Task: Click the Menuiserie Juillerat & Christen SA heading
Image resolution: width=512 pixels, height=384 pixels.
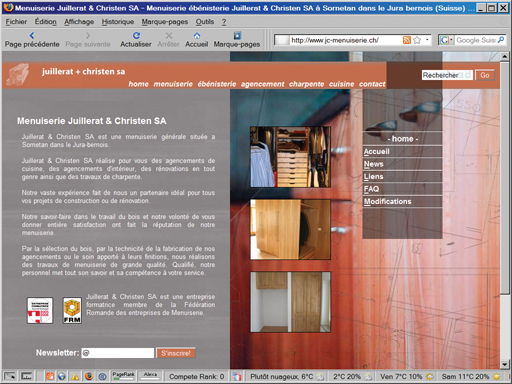Action: 92,121
